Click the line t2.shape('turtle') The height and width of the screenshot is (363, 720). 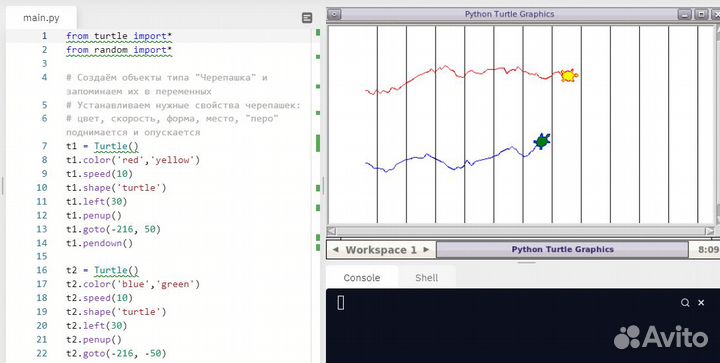116,312
